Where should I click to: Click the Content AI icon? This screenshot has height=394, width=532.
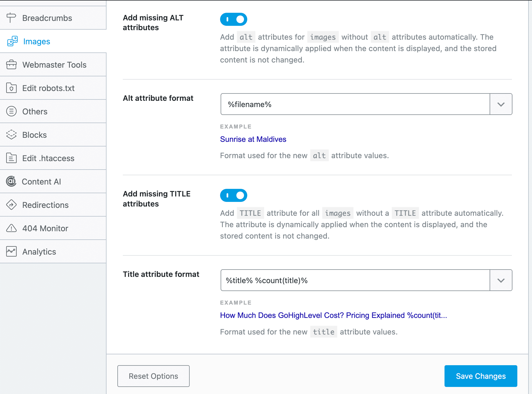pos(11,181)
